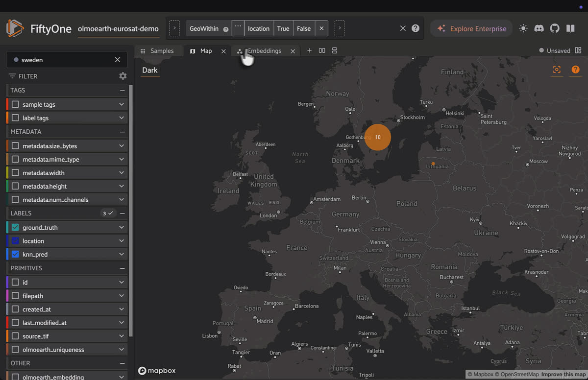Click the orange cluster of 10 samples
This screenshot has height=380, width=588.
[x=378, y=137]
